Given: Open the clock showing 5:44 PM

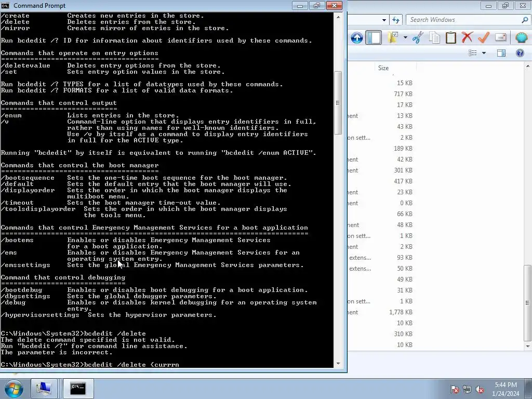Looking at the screenshot, I should [506, 389].
